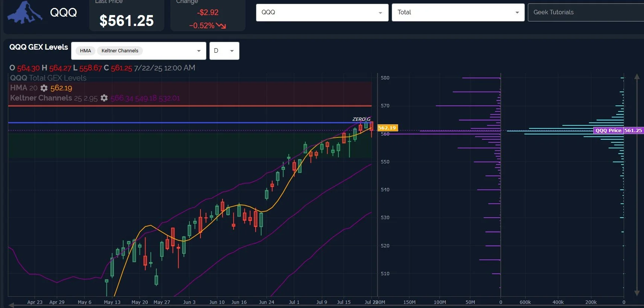Click the Jul 15 date label
Screen dimensions: 644x308
point(344,302)
